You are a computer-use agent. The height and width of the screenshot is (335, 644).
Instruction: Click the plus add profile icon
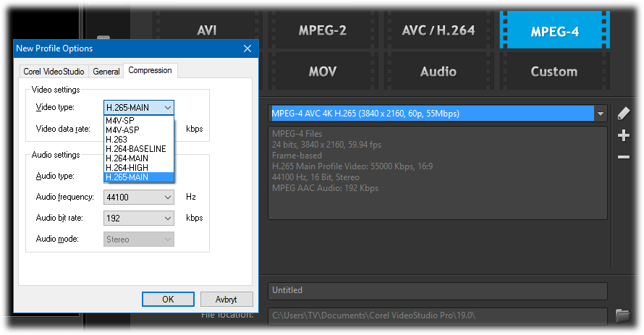[x=623, y=135]
